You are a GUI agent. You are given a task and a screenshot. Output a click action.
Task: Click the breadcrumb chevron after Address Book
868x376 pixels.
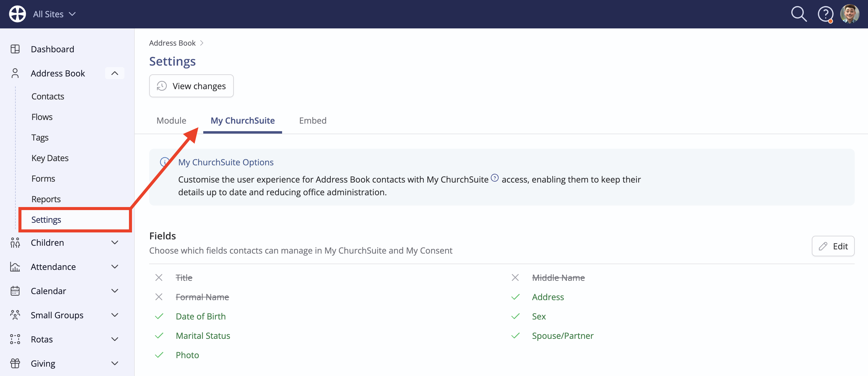click(201, 43)
